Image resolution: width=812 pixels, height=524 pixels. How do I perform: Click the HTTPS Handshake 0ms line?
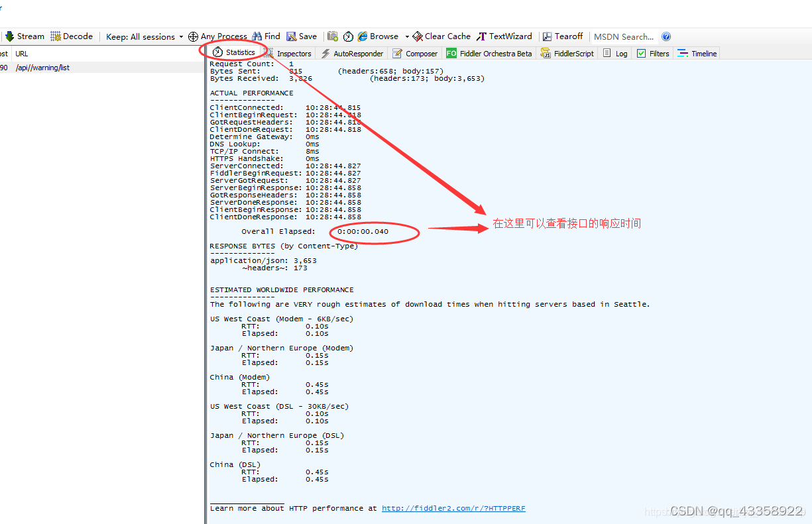pos(264,158)
